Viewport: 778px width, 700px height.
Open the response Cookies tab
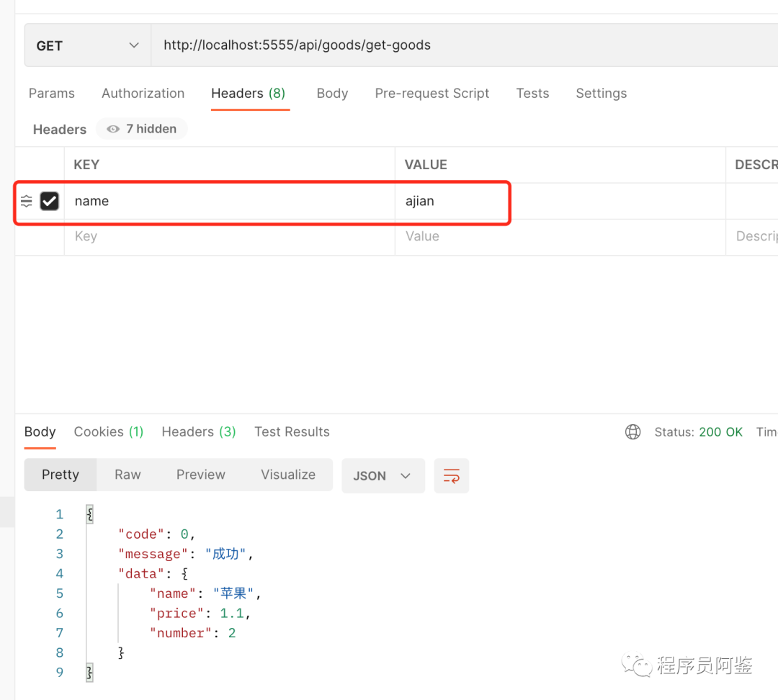pyautogui.click(x=109, y=431)
